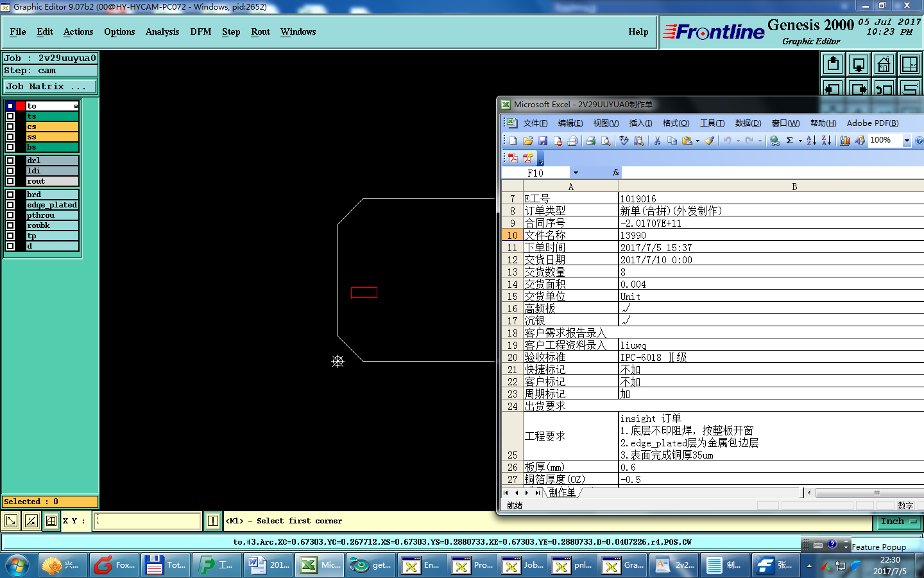
Task: Toggle display checkbox for layer 'drl'
Action: point(10,161)
